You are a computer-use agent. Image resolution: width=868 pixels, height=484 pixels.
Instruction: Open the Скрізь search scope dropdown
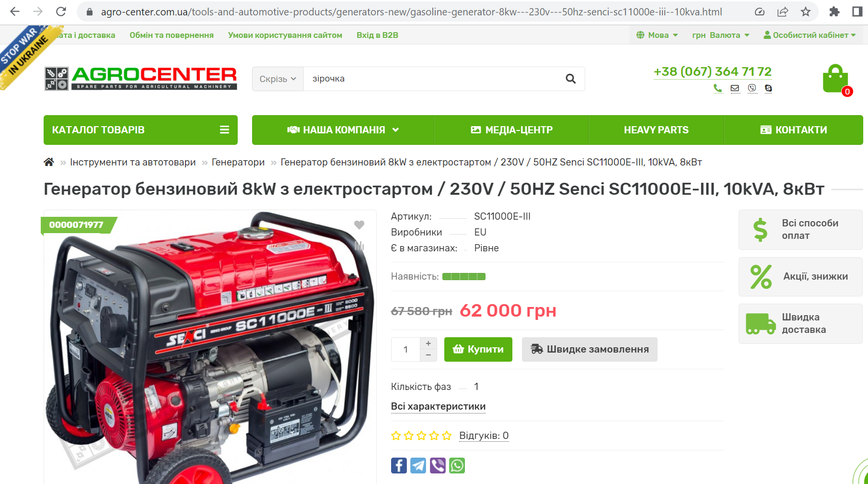(278, 79)
